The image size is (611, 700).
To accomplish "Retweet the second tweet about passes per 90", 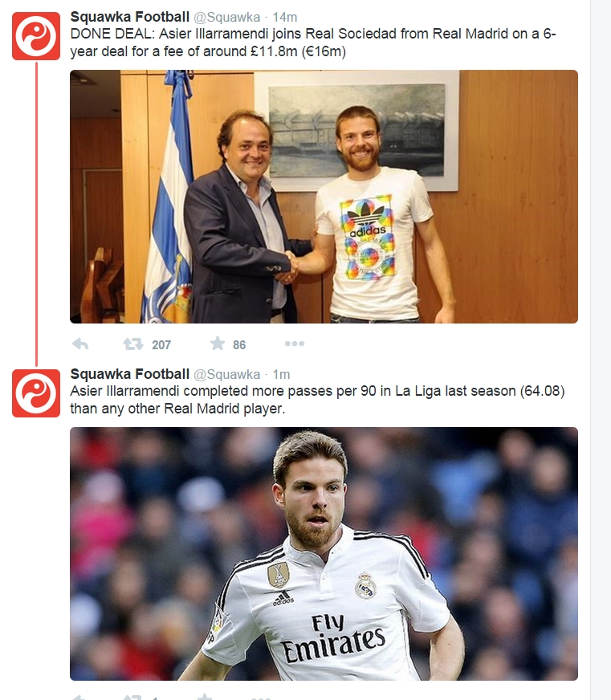I will tap(133, 698).
